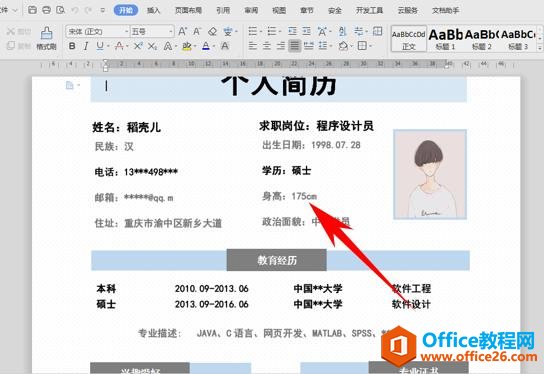Switch to the 插入 tab
Viewport: 544px width, 374px height.
pyautogui.click(x=153, y=10)
